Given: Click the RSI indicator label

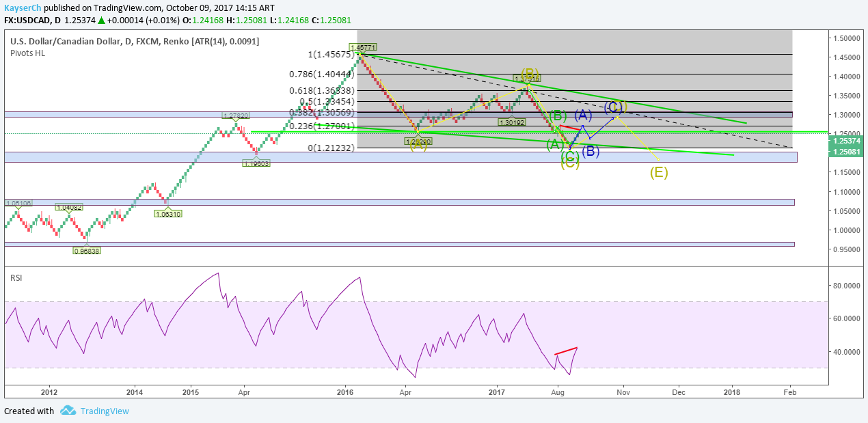Looking at the screenshot, I should [x=16, y=277].
